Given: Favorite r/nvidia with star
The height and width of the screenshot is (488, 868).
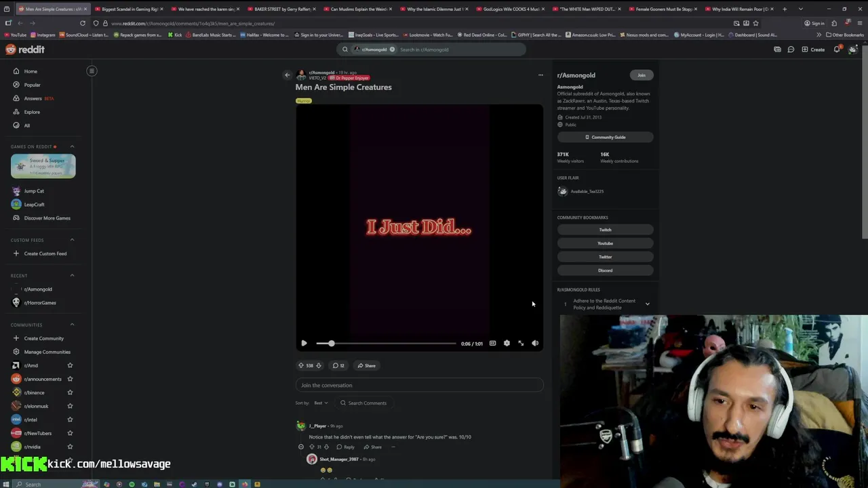Looking at the screenshot, I should (x=70, y=447).
